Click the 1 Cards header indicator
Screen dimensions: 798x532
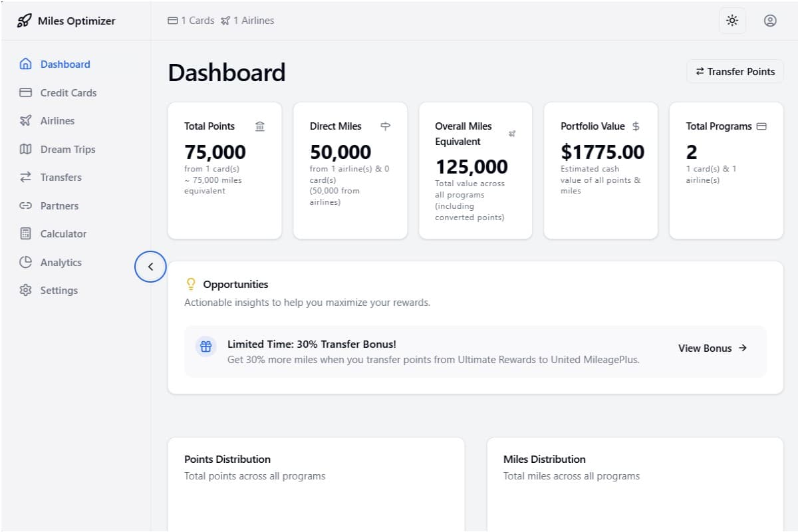click(x=191, y=21)
